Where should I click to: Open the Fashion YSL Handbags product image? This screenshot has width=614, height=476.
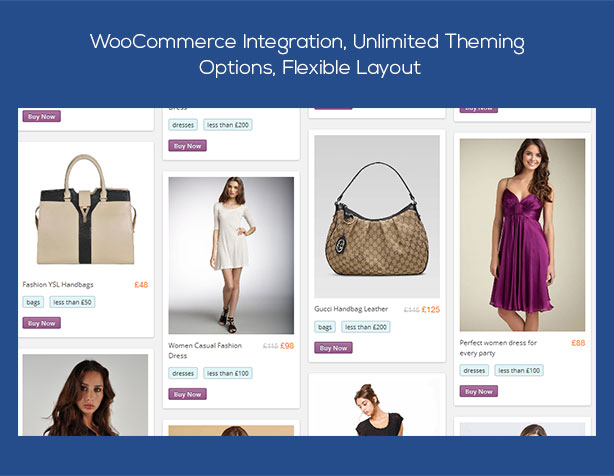pyautogui.click(x=85, y=209)
